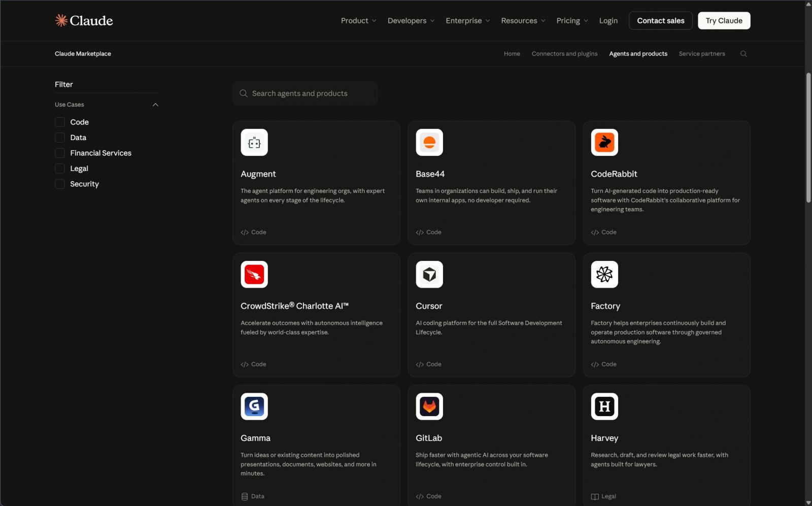This screenshot has width=812, height=506.
Task: Open the Cursor card title
Action: pyautogui.click(x=429, y=306)
